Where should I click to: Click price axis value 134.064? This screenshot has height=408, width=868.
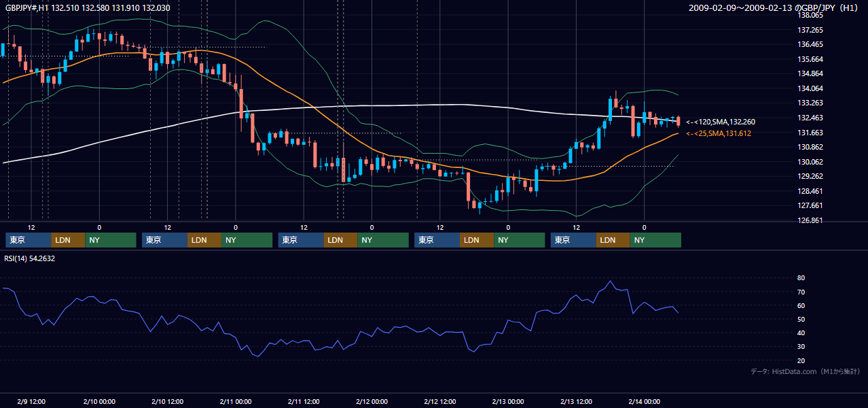pos(811,88)
